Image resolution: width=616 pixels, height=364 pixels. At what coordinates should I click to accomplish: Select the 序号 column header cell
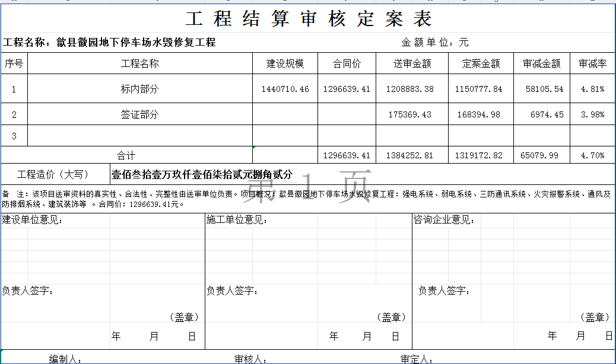tap(14, 63)
